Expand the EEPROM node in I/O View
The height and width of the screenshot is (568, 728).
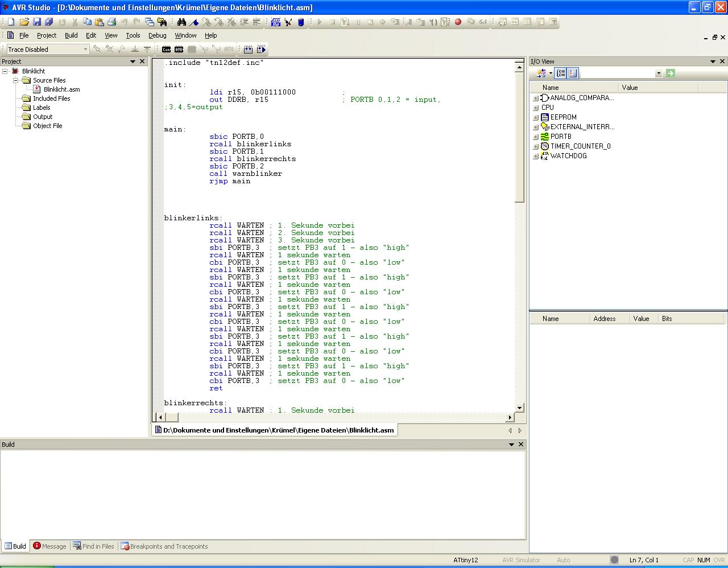[x=535, y=117]
